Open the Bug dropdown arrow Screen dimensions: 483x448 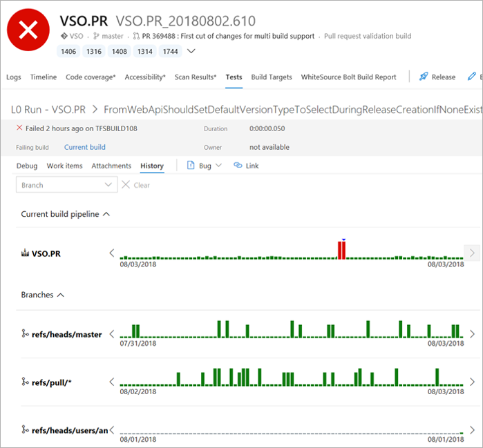(218, 166)
